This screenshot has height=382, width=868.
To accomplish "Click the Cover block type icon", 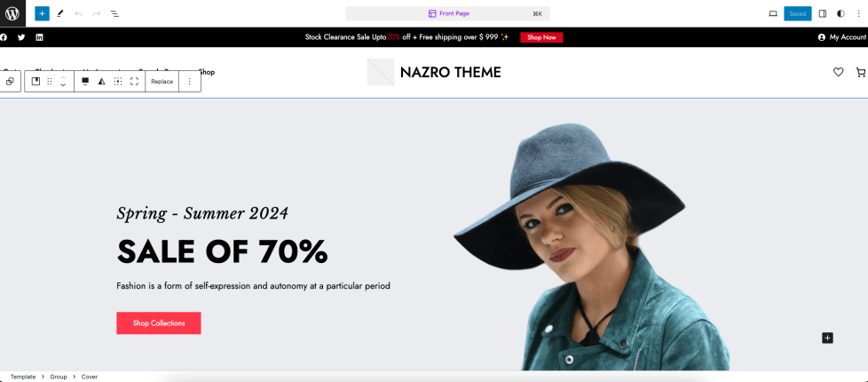I will pos(36,82).
